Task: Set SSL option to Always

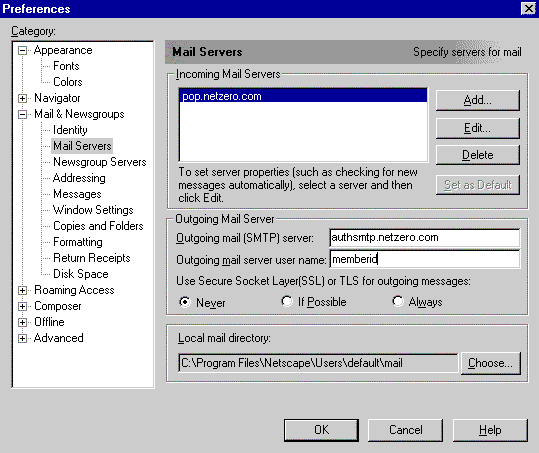Action: (x=398, y=301)
